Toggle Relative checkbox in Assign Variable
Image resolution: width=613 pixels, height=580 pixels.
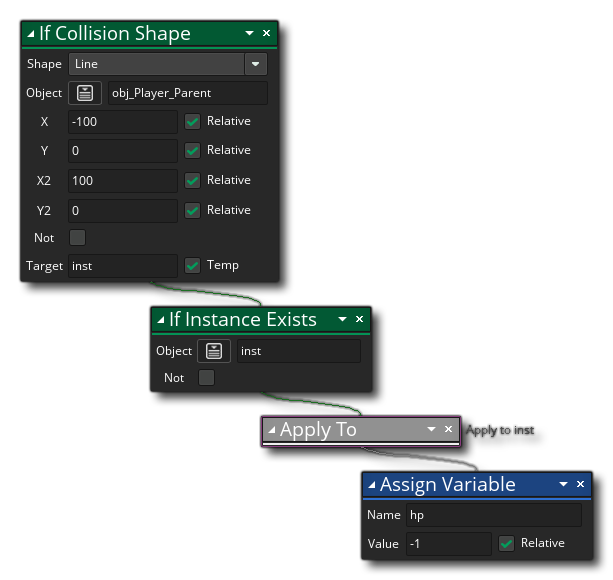506,544
